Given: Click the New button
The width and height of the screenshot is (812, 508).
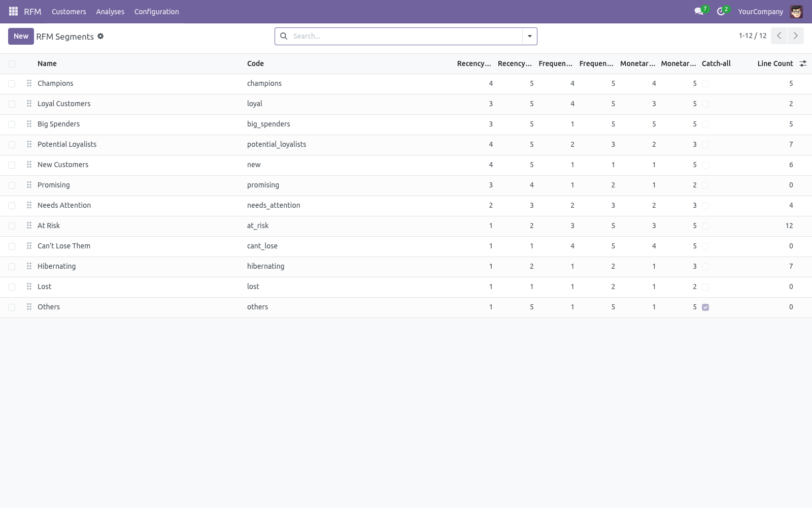Looking at the screenshot, I should [x=21, y=36].
